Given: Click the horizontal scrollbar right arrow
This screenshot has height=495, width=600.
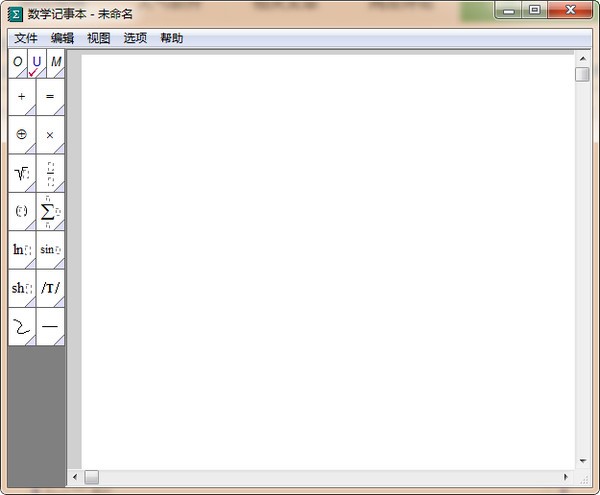Looking at the screenshot, I should [x=567, y=477].
